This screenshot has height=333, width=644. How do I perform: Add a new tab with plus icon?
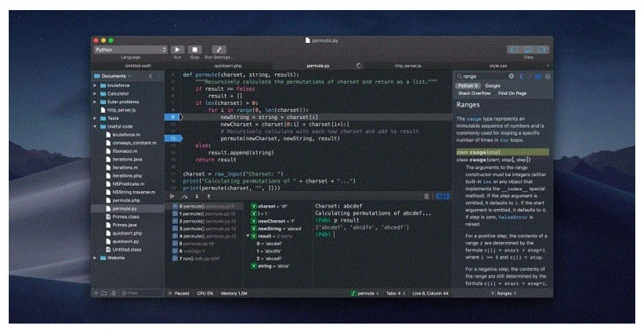click(x=548, y=66)
